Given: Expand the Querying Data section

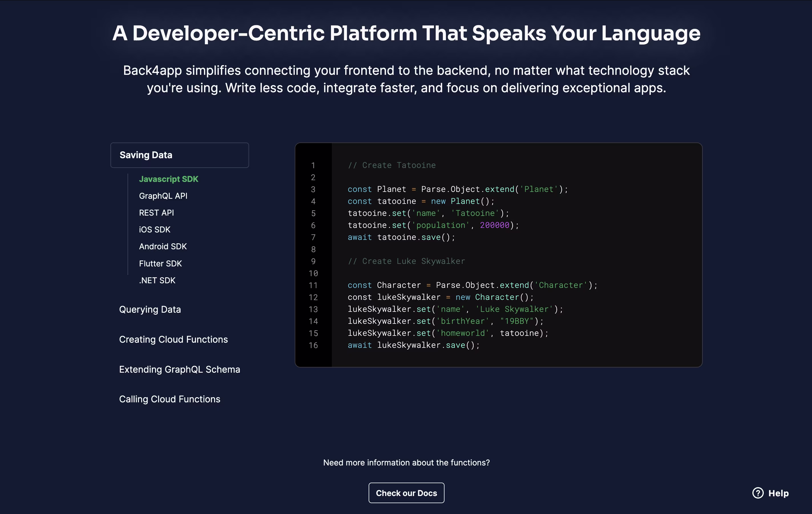Looking at the screenshot, I should coord(150,310).
